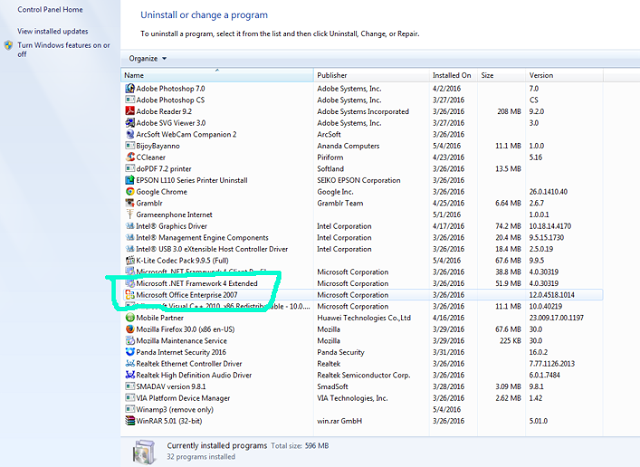
Task: Open Control Panel Home link
Action: [50, 9]
